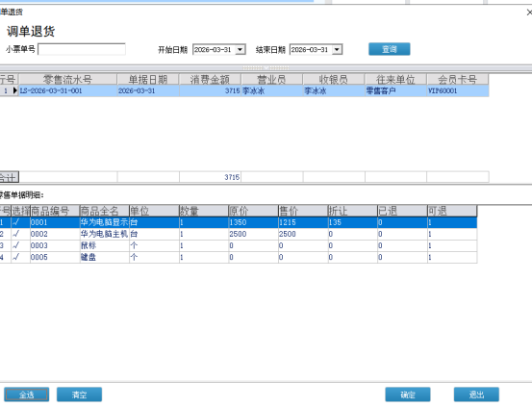This screenshot has height=407, width=532.
Task: Click the 可退 column header
Action: pos(452,211)
